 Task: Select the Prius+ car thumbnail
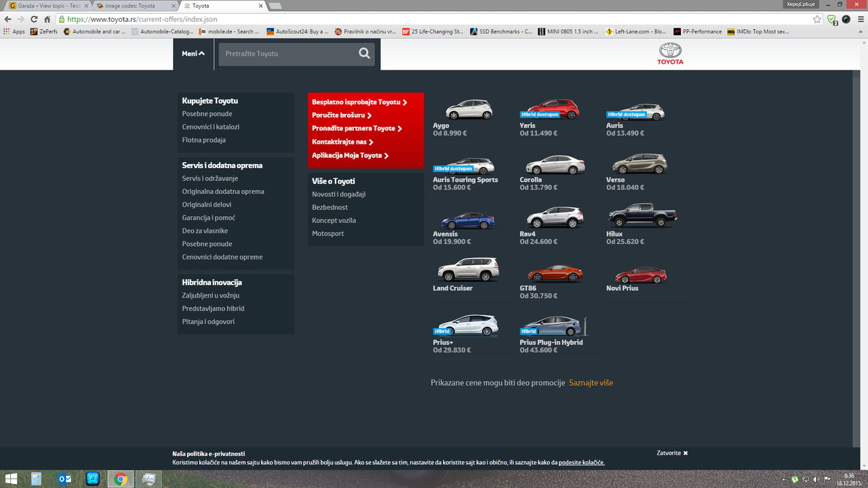coord(467,326)
